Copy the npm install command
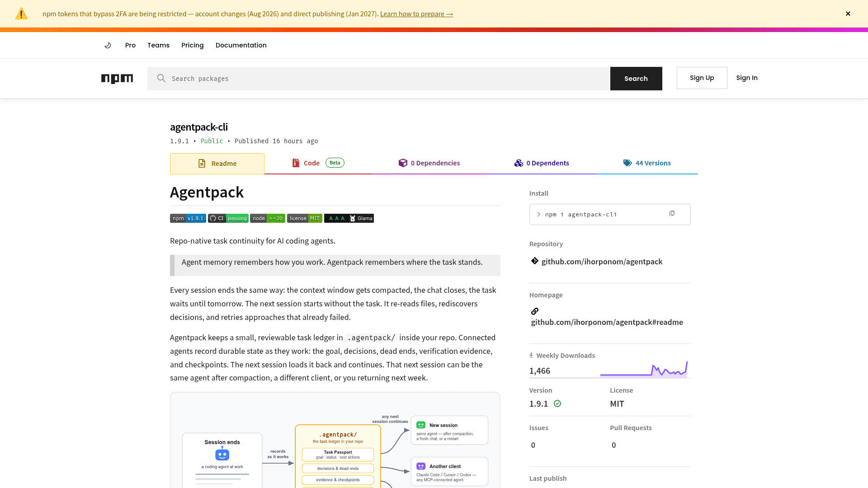This screenshot has width=868, height=488. coord(672,213)
